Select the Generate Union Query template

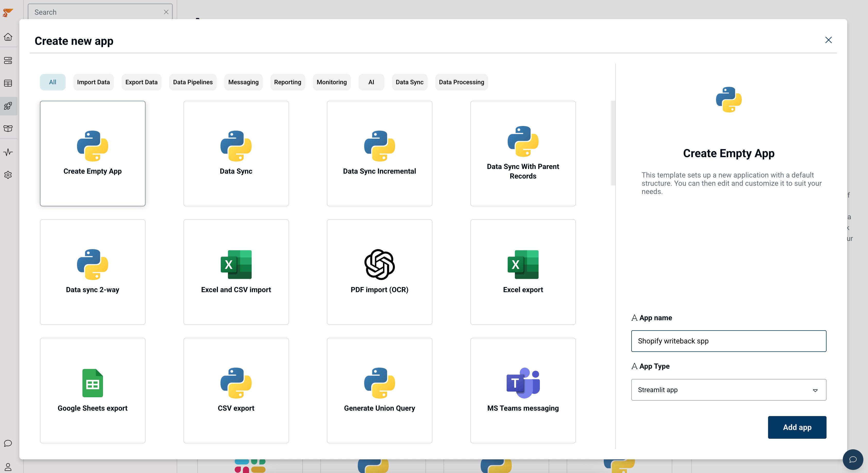pyautogui.click(x=379, y=390)
